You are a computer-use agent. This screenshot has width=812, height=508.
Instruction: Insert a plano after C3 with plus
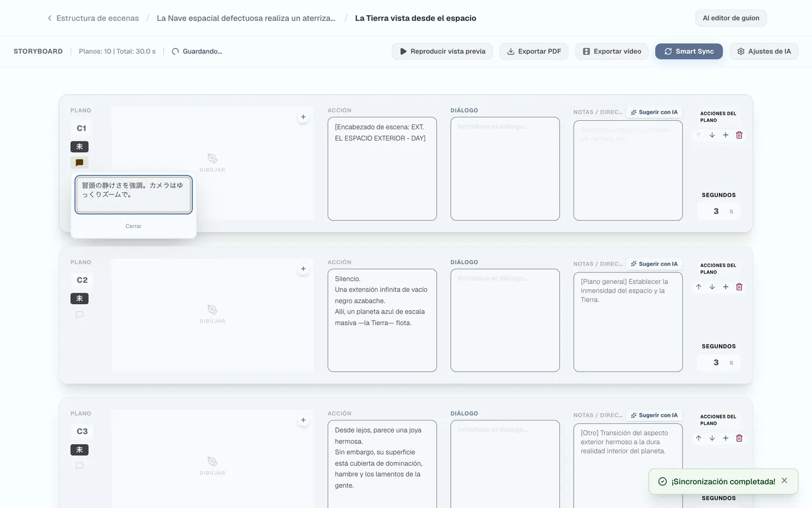[x=726, y=438]
